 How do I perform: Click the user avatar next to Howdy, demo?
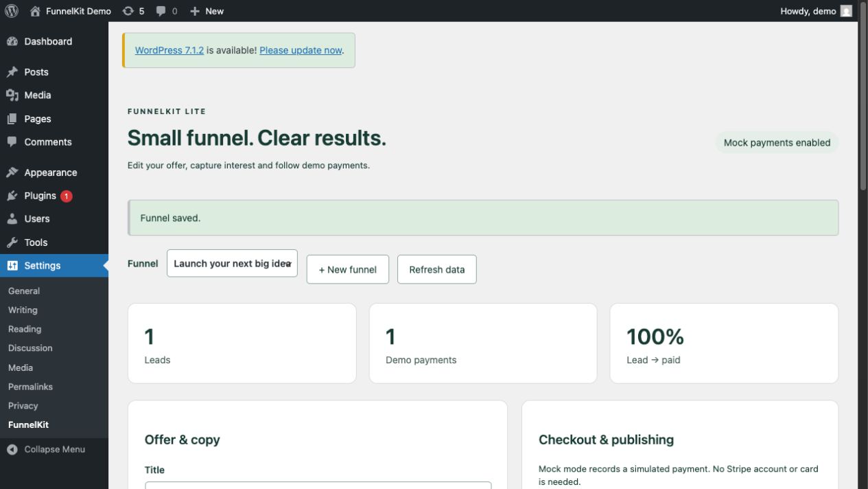coord(846,11)
